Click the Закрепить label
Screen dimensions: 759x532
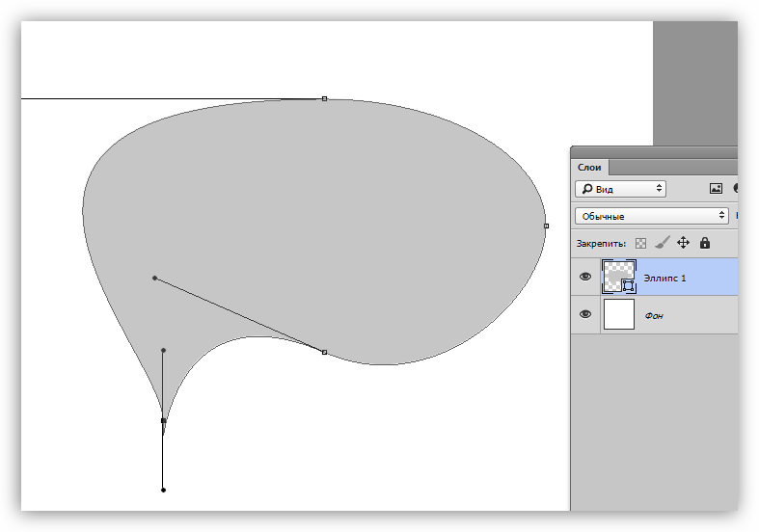[601, 244]
